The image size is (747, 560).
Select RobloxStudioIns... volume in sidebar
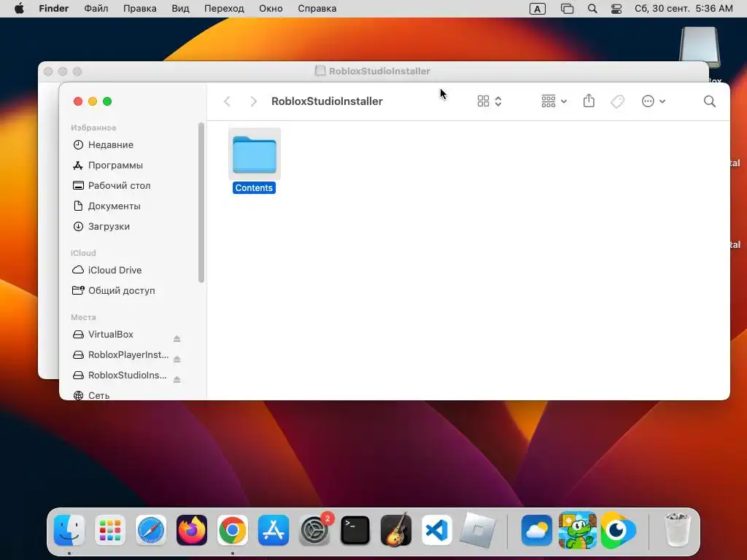pyautogui.click(x=127, y=376)
